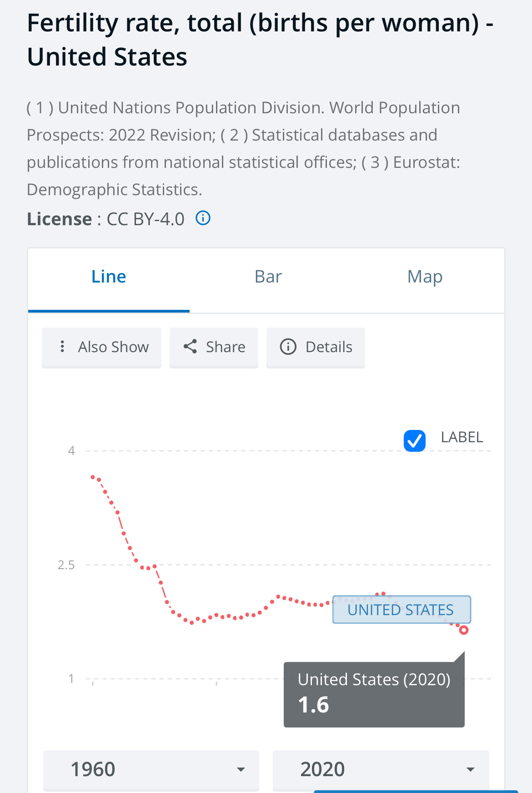Click the 2.5 y-axis gridline label
The image size is (532, 793).
[66, 565]
